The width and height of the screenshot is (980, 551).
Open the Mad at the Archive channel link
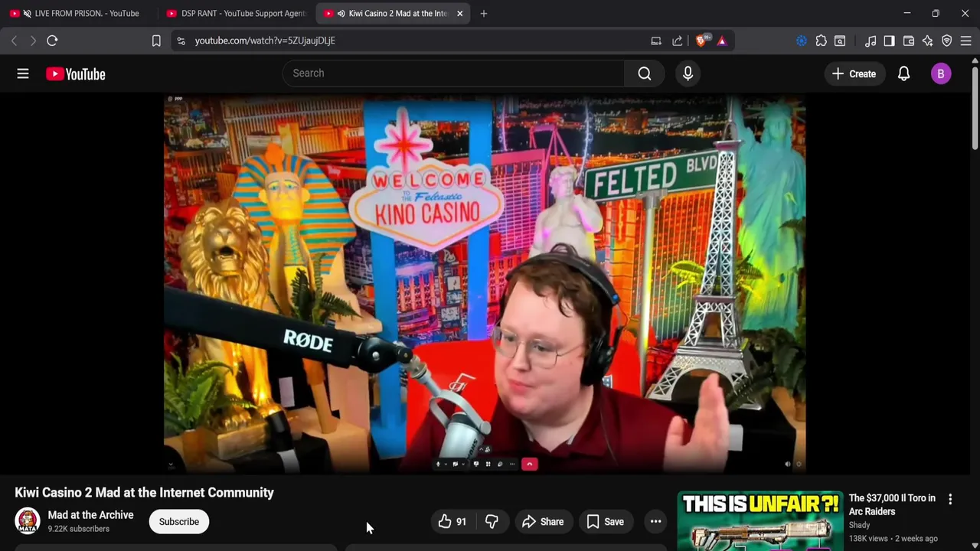point(90,515)
